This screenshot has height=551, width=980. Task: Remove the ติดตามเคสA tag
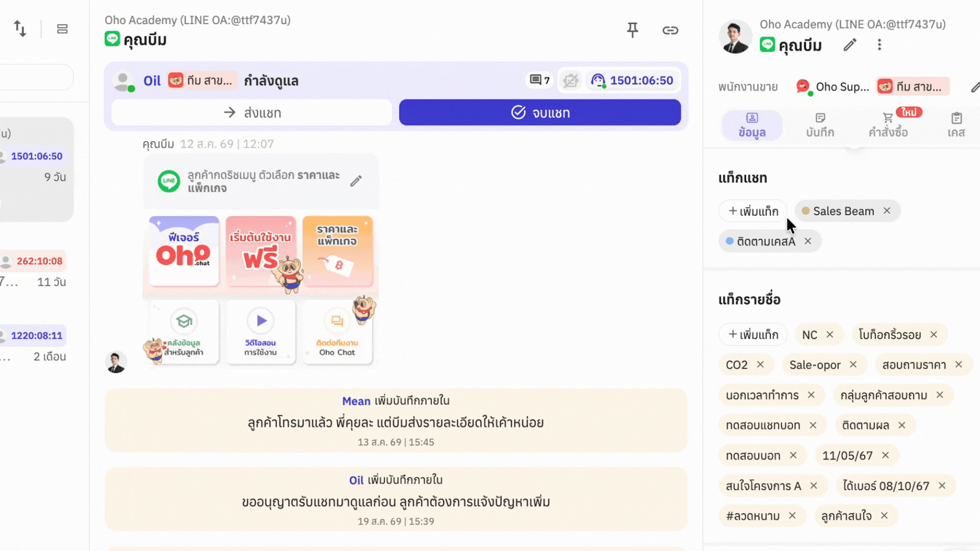(x=808, y=241)
